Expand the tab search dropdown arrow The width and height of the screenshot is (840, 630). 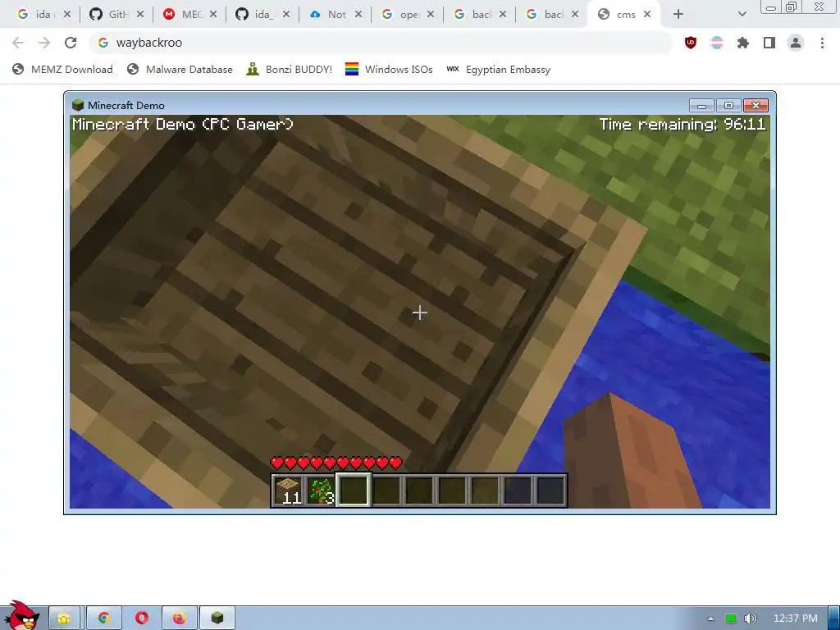coord(742,15)
